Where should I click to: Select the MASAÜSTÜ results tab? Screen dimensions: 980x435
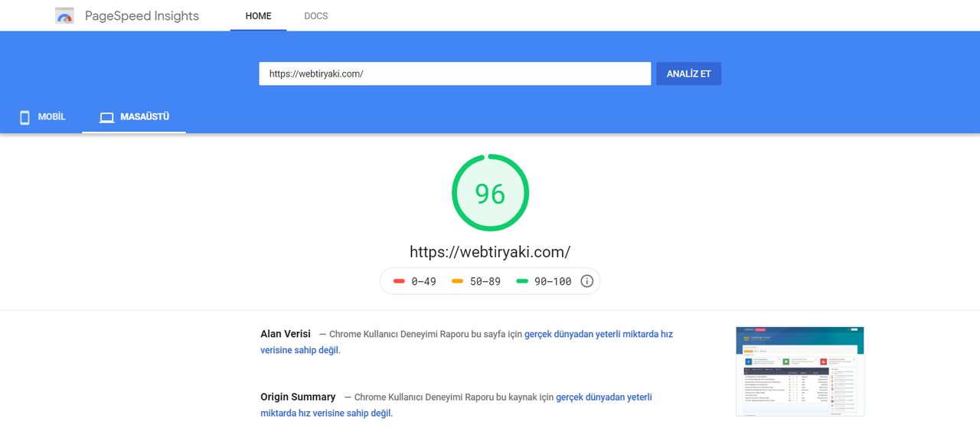coord(134,117)
